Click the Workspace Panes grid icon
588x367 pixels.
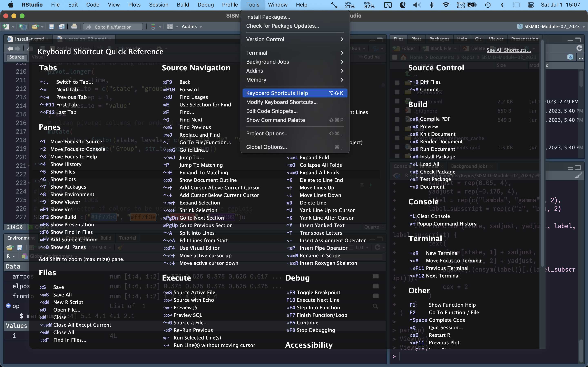170,27
